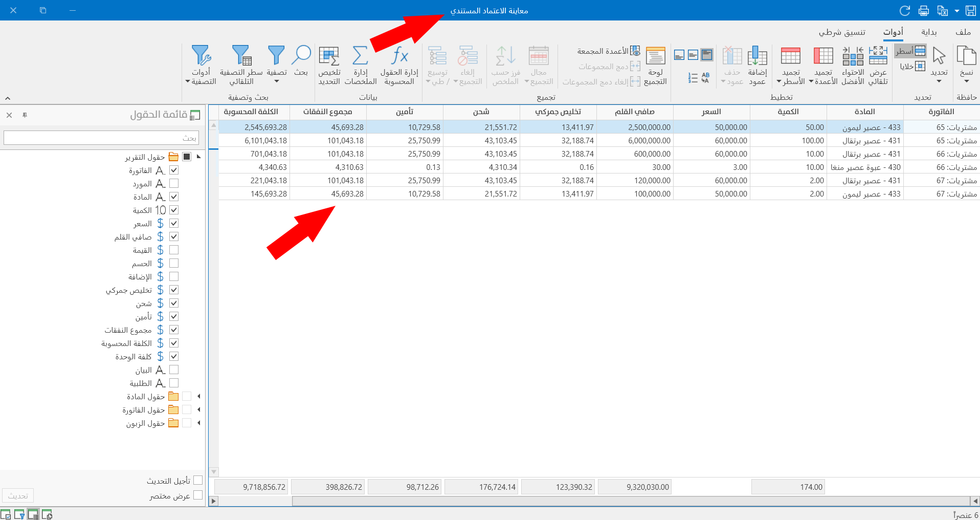Open أدوات التصفية dropdown

[x=201, y=66]
